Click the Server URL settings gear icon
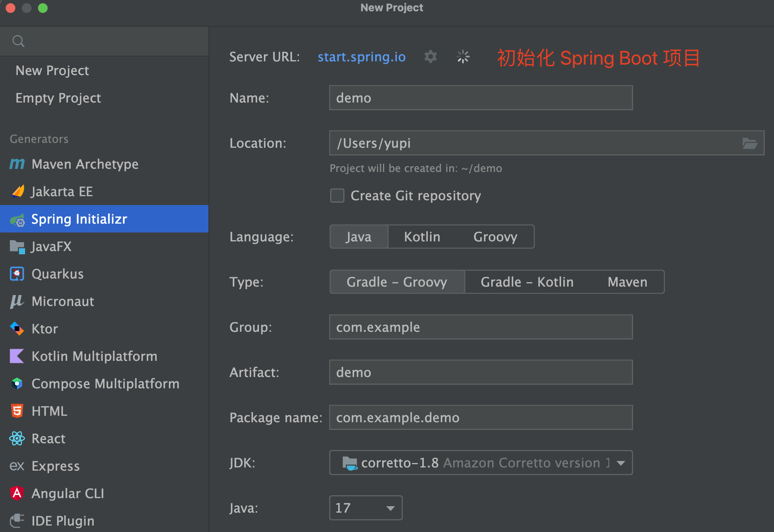 point(430,57)
